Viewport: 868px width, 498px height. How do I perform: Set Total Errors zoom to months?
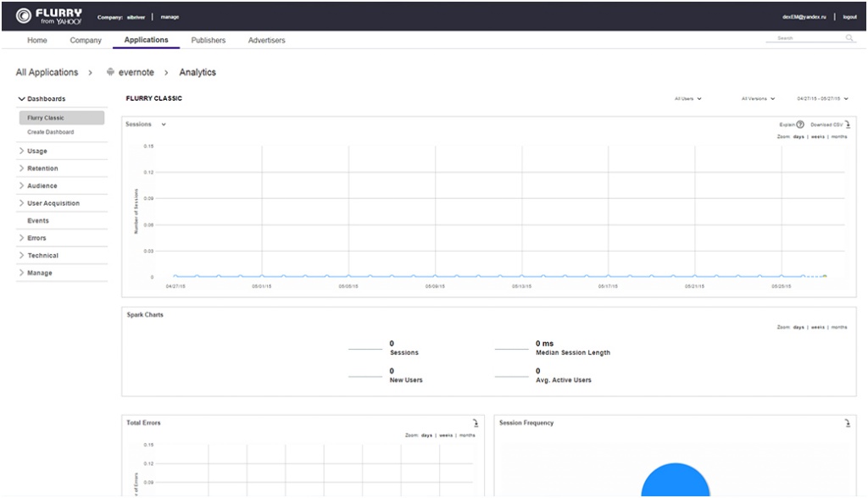[467, 435]
